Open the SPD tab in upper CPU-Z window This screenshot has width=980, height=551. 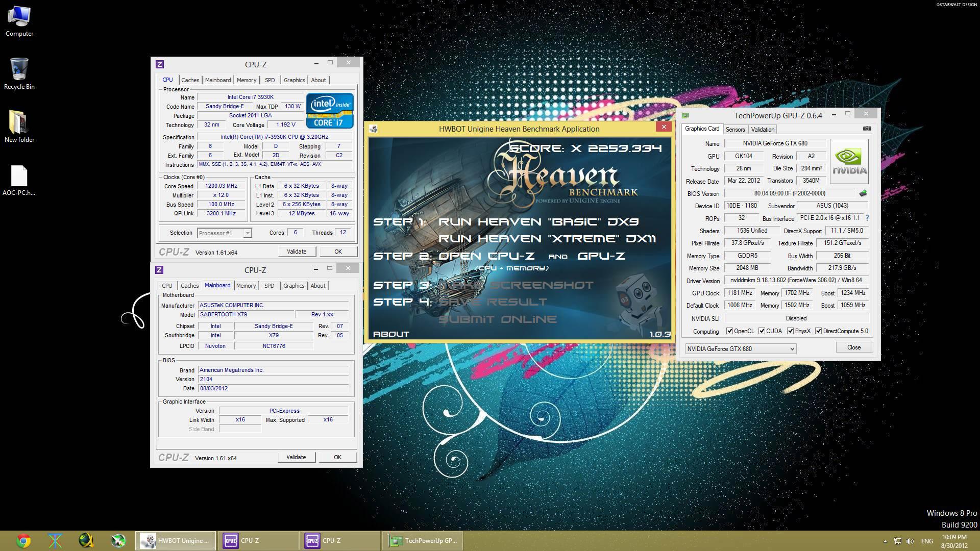pos(269,80)
